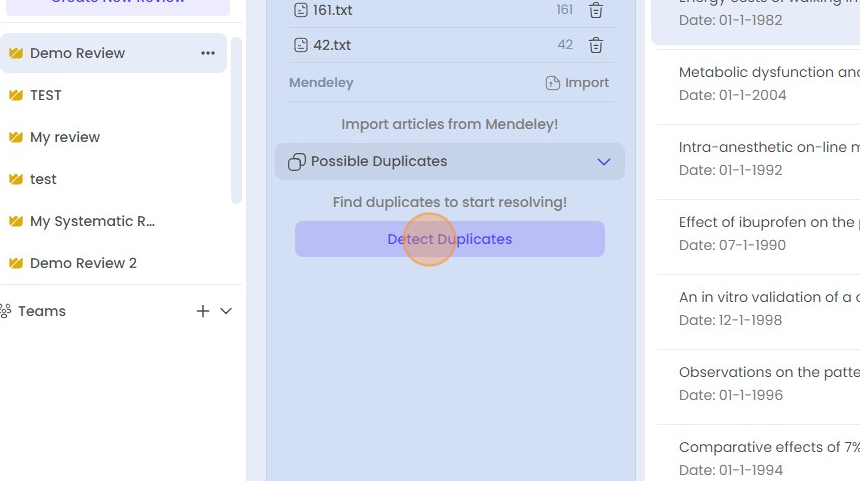Delete the 161.txt file

596,10
